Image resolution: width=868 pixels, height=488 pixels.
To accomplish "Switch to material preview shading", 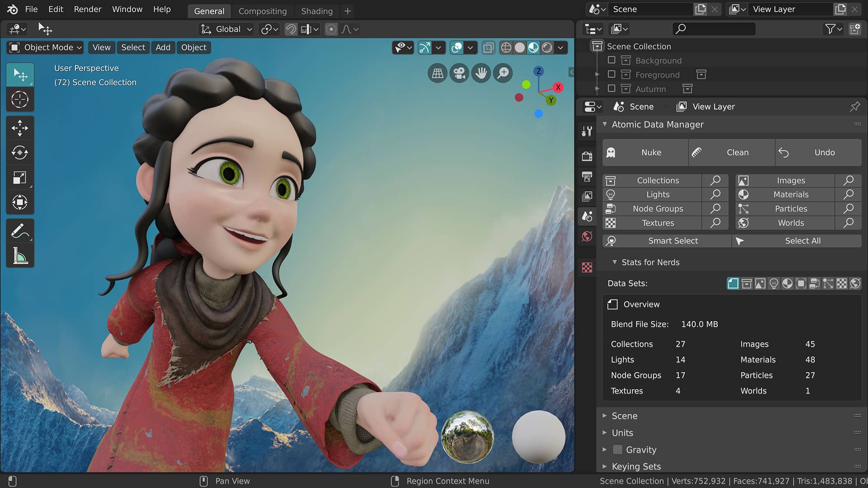I will pyautogui.click(x=533, y=47).
